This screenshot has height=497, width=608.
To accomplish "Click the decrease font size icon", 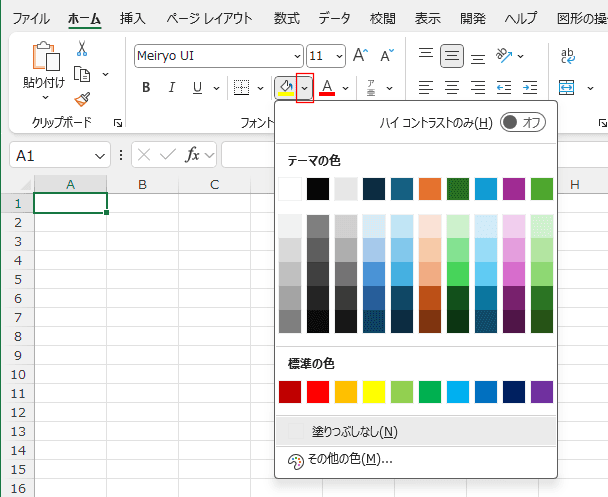I will (386, 56).
